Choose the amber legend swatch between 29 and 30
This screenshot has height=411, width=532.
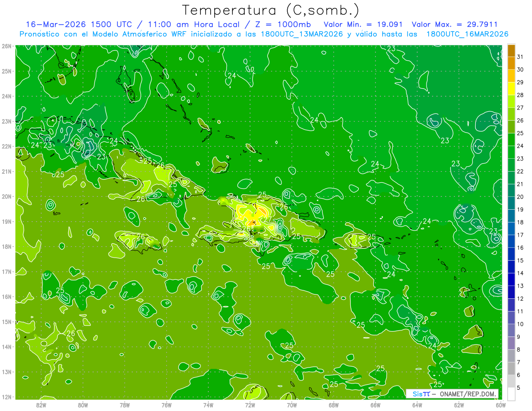coord(511,76)
